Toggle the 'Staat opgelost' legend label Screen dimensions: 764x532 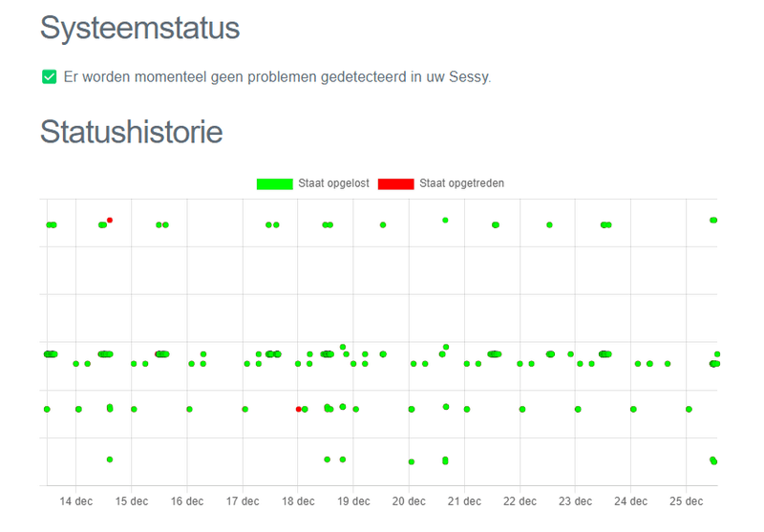pyautogui.click(x=333, y=183)
